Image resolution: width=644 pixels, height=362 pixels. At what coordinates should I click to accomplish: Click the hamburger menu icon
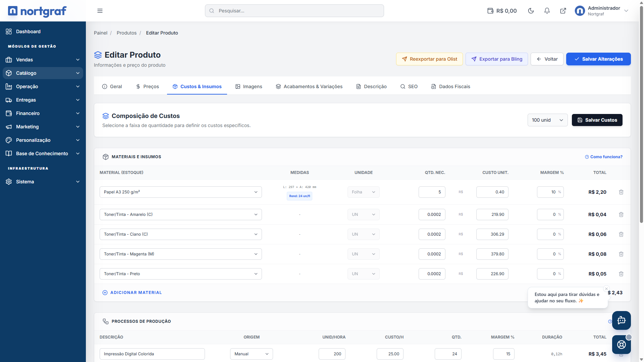coord(100,11)
